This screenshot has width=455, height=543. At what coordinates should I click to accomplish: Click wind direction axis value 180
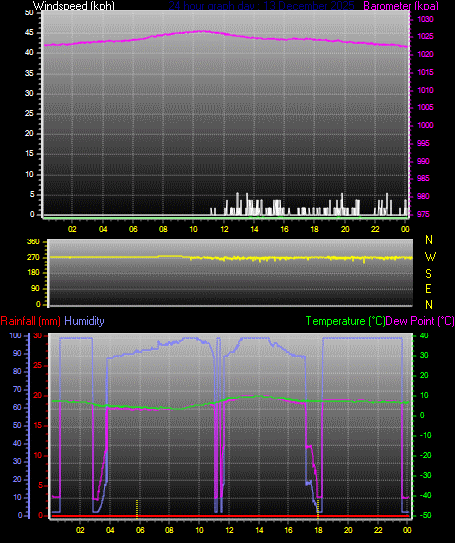point(33,273)
